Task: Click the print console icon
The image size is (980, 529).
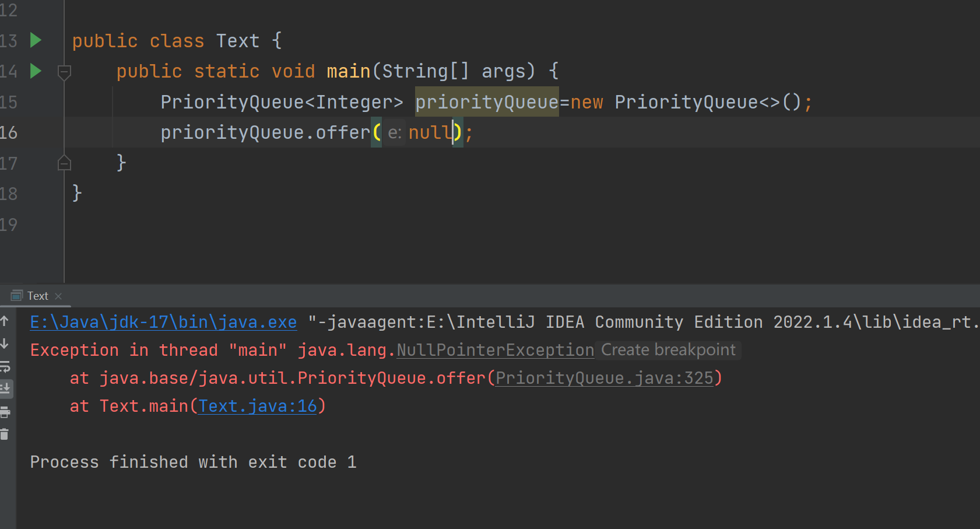Action: [5, 412]
